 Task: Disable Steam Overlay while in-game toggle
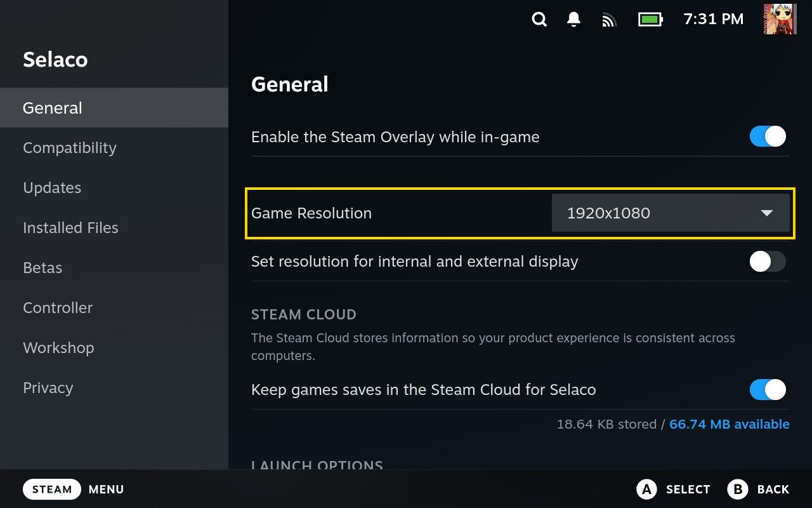768,137
